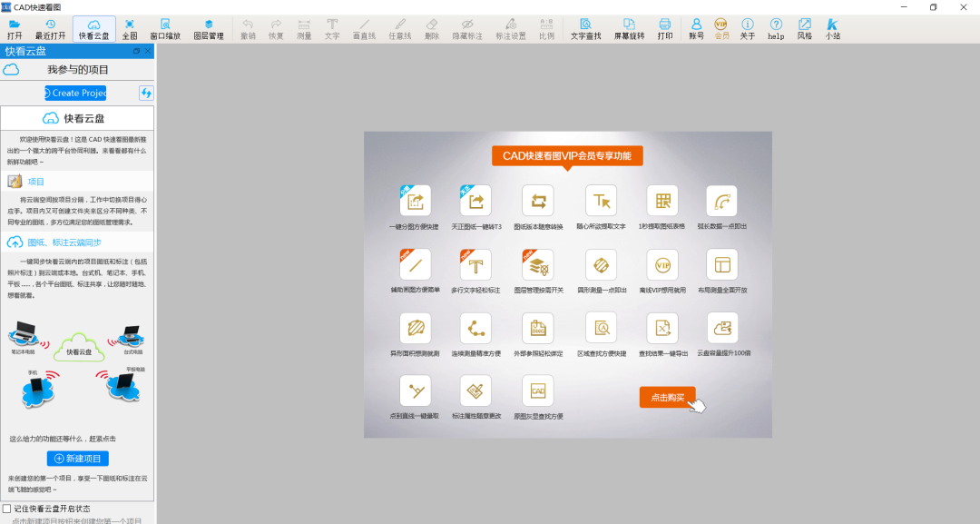Viewport: 980px width, 524px height.
Task: Open the help toolbar item
Action: pos(776,29)
